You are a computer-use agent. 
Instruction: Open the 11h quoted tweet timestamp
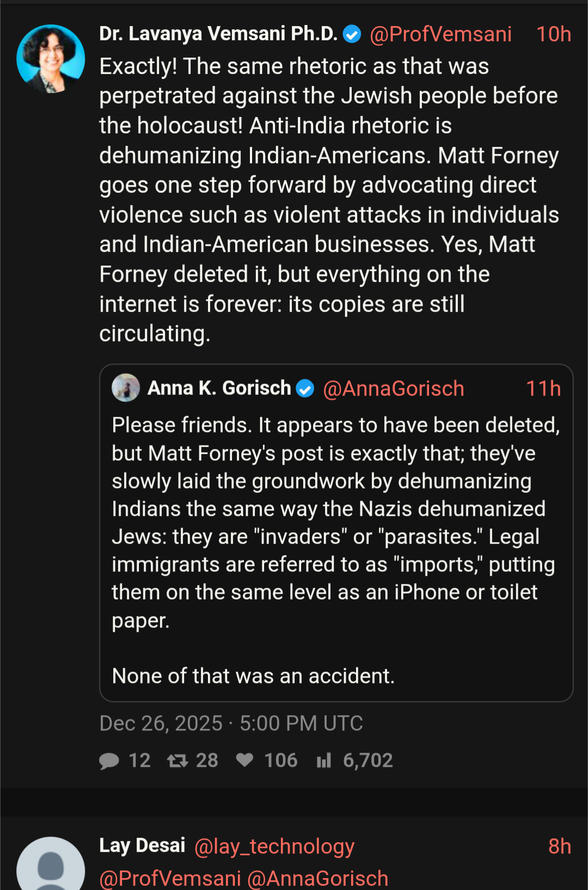543,389
